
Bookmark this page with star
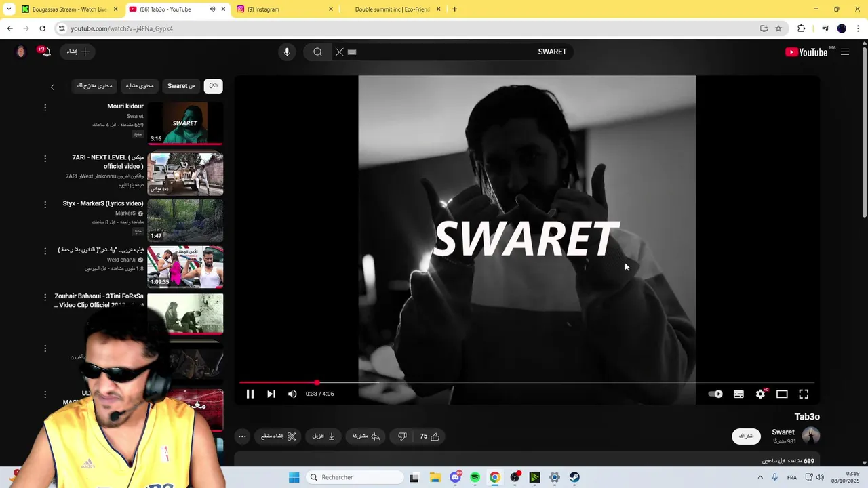(x=778, y=28)
